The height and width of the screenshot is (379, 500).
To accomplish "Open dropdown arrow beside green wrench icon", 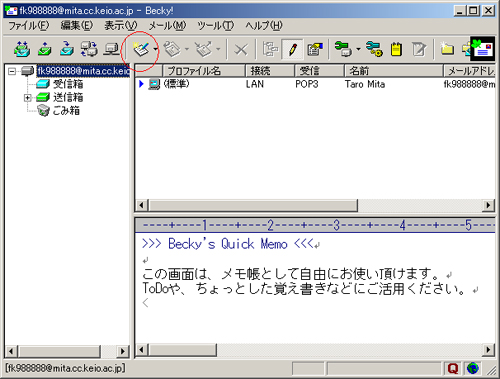I will click(358, 50).
